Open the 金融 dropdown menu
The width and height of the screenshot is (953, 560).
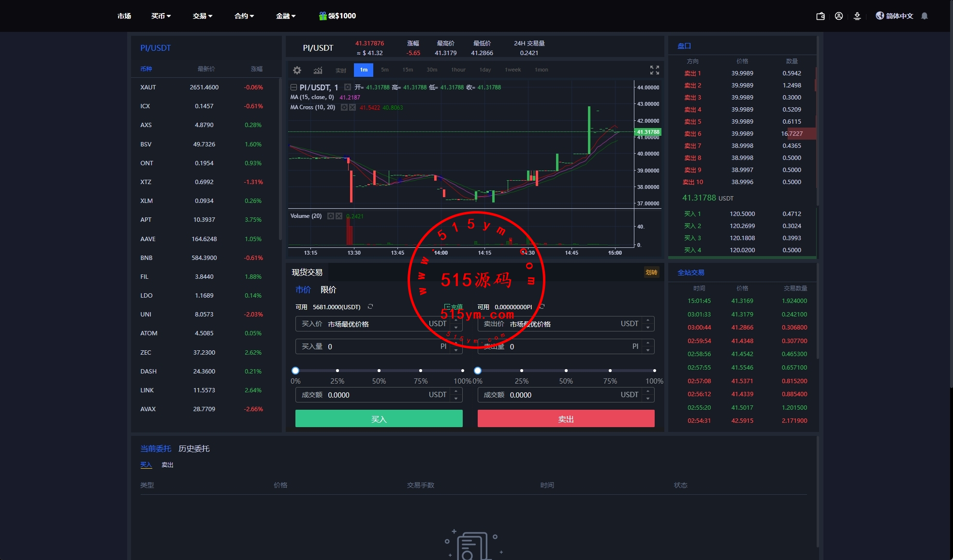(x=285, y=16)
